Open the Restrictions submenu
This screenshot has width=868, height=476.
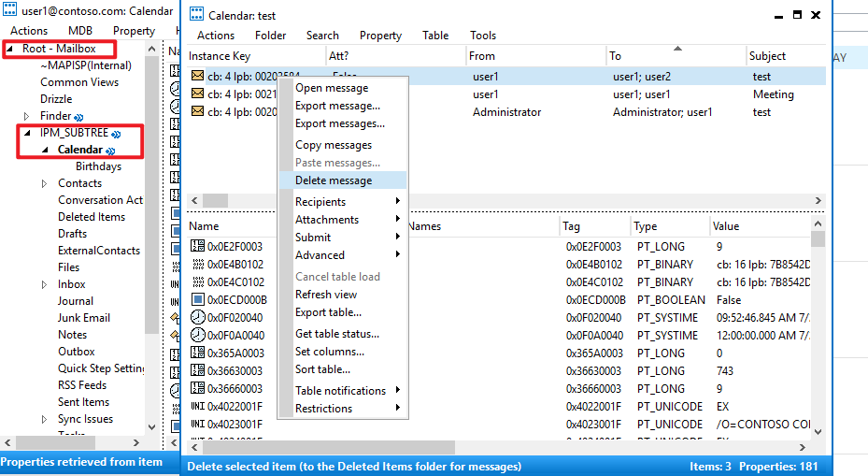click(343, 408)
